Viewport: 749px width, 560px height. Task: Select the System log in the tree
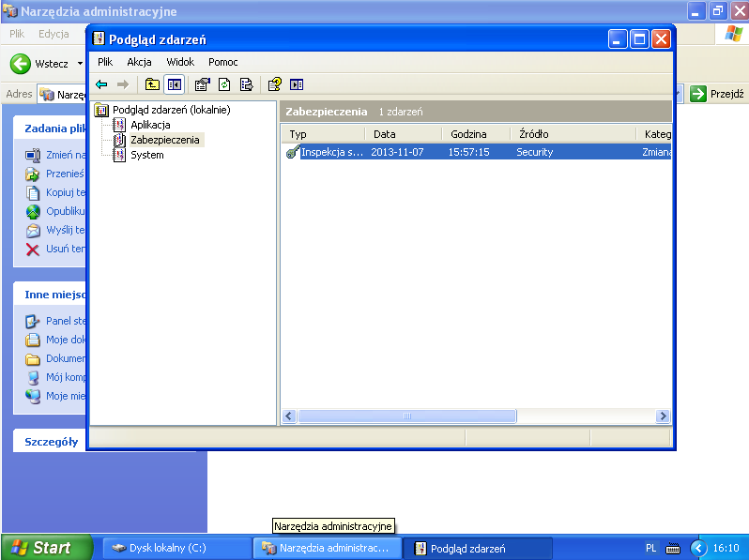146,155
